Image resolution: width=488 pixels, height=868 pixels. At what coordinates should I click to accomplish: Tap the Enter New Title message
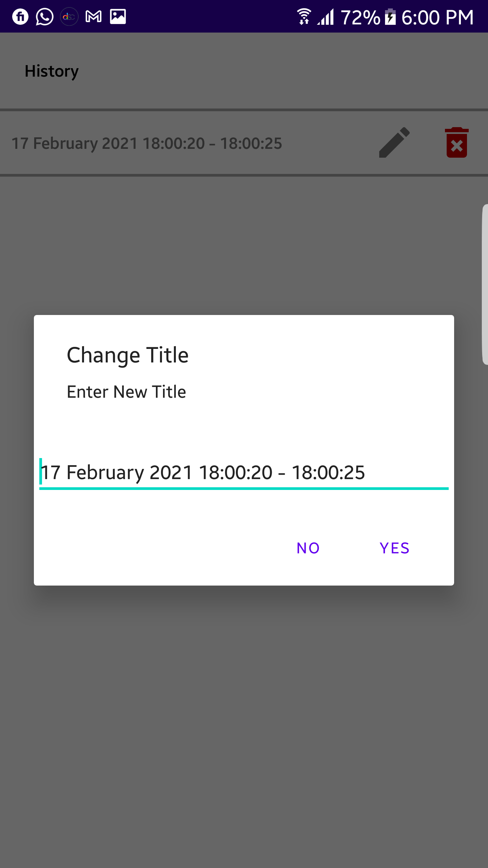coord(126,392)
